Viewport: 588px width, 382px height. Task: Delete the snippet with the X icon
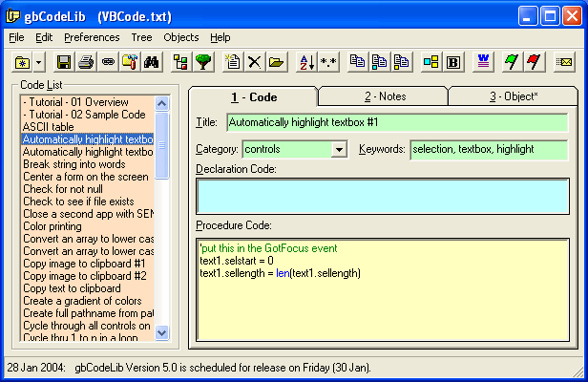click(255, 62)
